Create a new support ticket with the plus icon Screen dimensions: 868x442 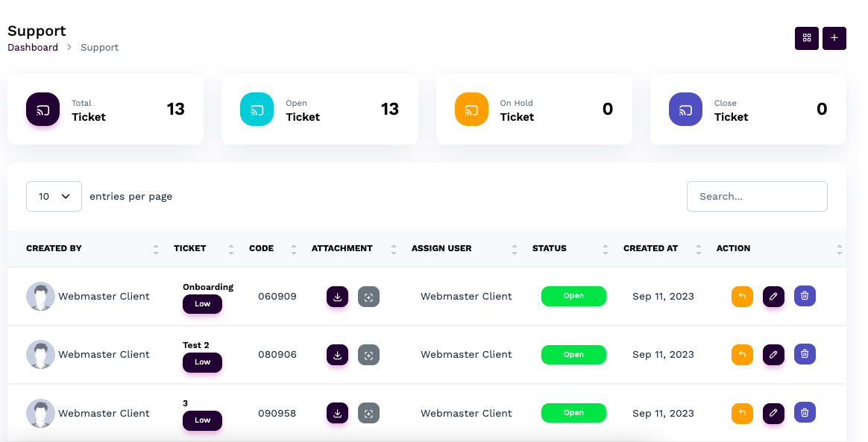pyautogui.click(x=834, y=38)
